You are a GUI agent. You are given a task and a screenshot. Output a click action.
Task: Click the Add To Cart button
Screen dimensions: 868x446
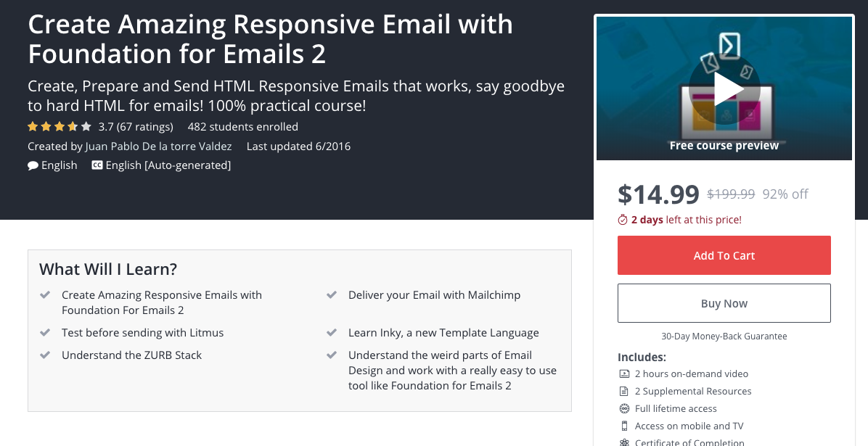point(724,255)
